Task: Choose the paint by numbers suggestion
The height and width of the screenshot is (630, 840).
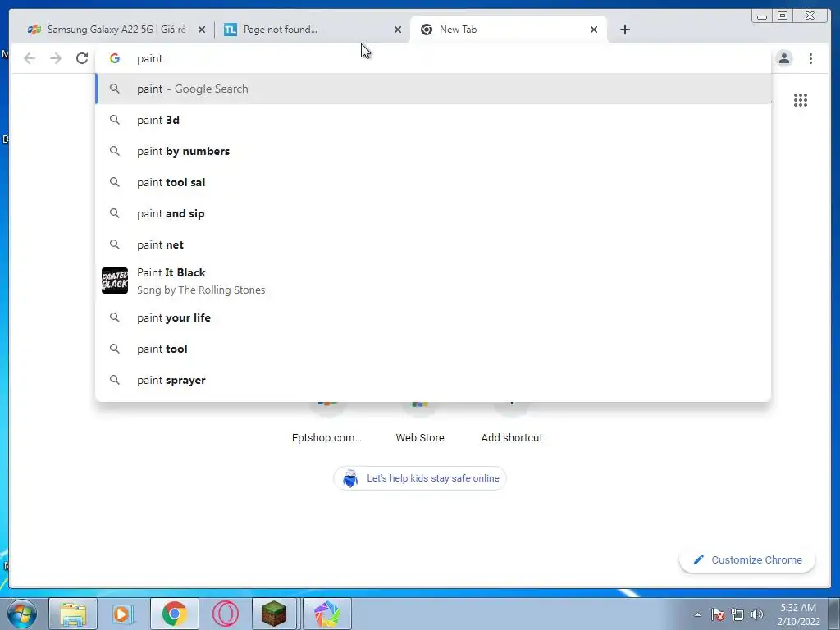Action: click(x=433, y=151)
